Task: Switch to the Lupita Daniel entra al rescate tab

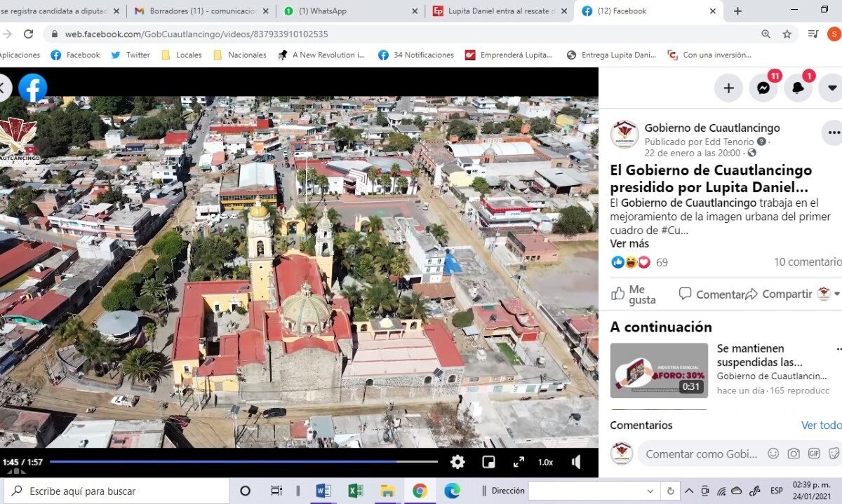Action: 500,11
